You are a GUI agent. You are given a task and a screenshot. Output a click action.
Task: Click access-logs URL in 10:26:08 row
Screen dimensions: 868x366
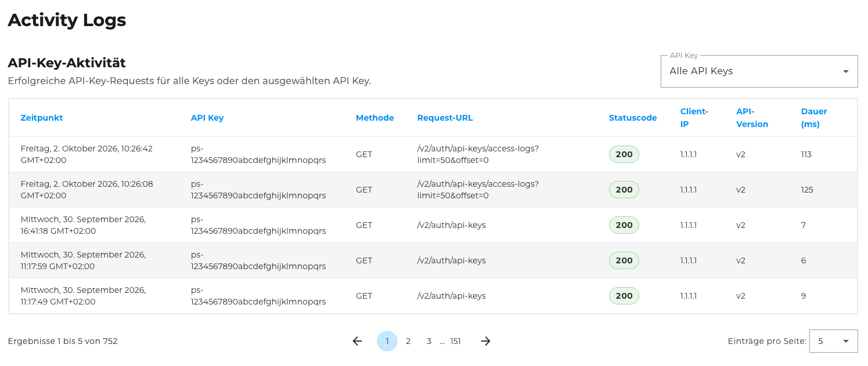478,190
